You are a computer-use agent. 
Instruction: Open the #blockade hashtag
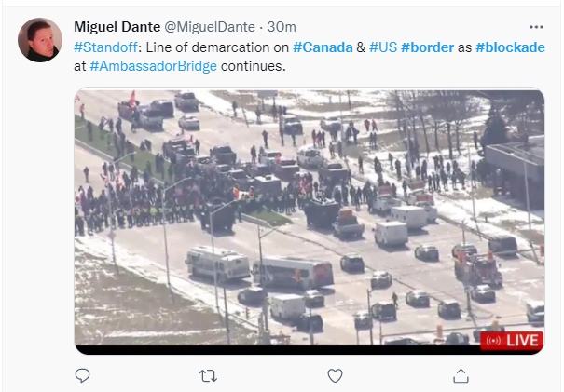pyautogui.click(x=510, y=47)
